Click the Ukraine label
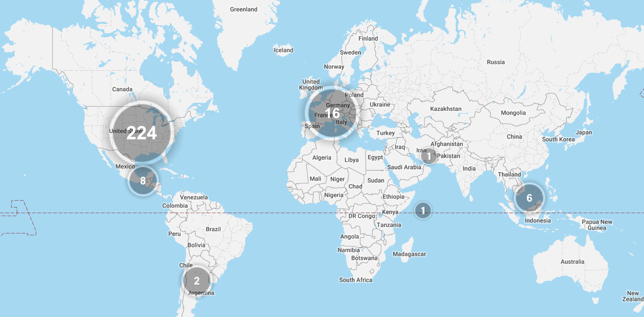 [380, 105]
